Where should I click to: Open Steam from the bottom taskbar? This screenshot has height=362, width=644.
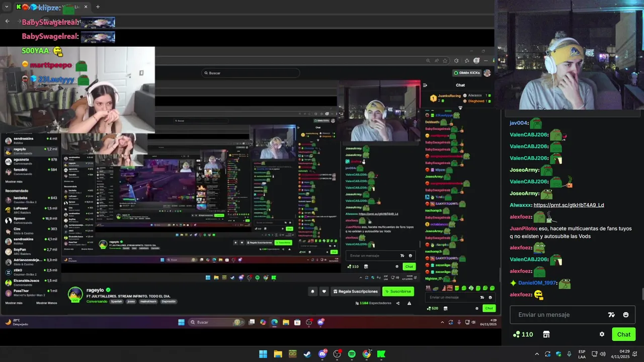point(307,354)
